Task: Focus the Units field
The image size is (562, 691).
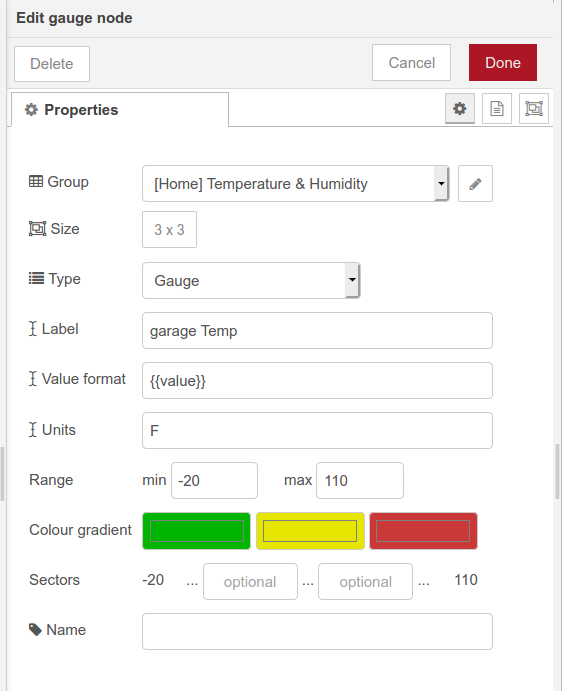Action: pyautogui.click(x=317, y=431)
